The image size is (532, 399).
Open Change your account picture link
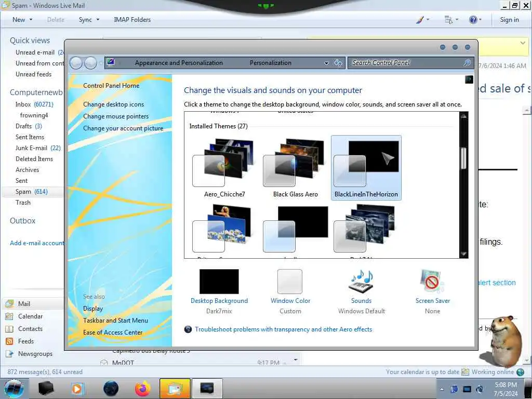(x=123, y=128)
